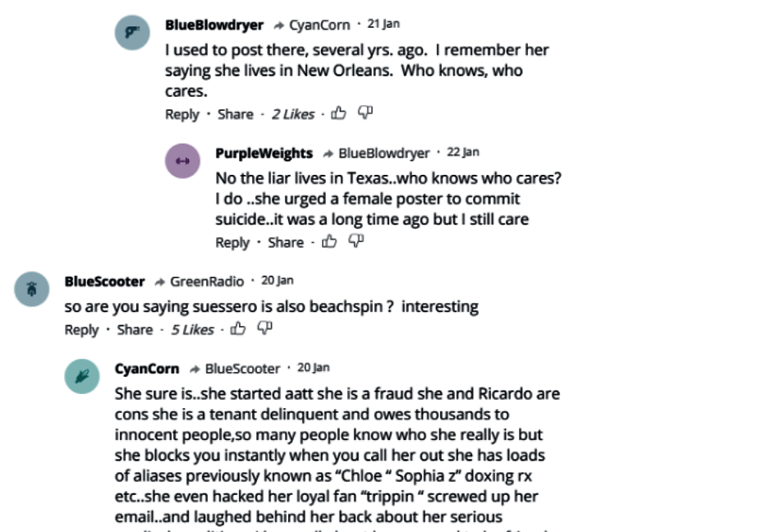Screen dimensions: 780x532
Task: Share BlueScooter's comment
Action: click(135, 330)
